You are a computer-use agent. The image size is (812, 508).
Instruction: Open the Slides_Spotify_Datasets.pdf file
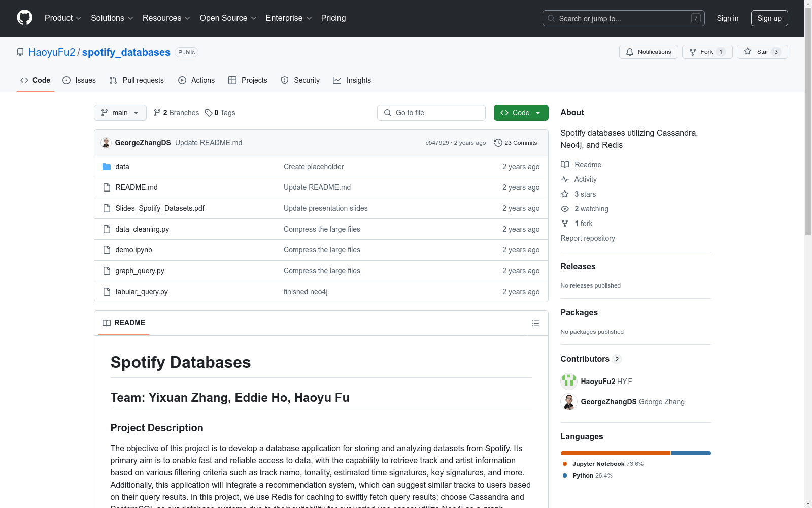pos(159,208)
